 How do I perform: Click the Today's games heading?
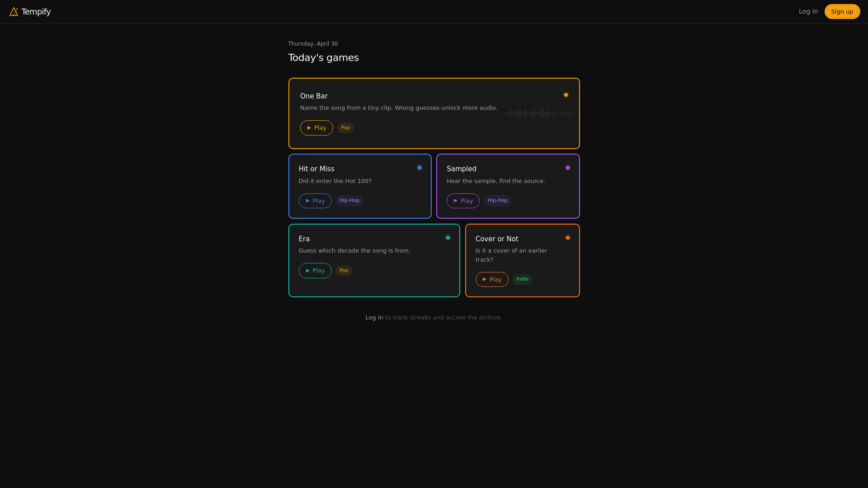323,58
